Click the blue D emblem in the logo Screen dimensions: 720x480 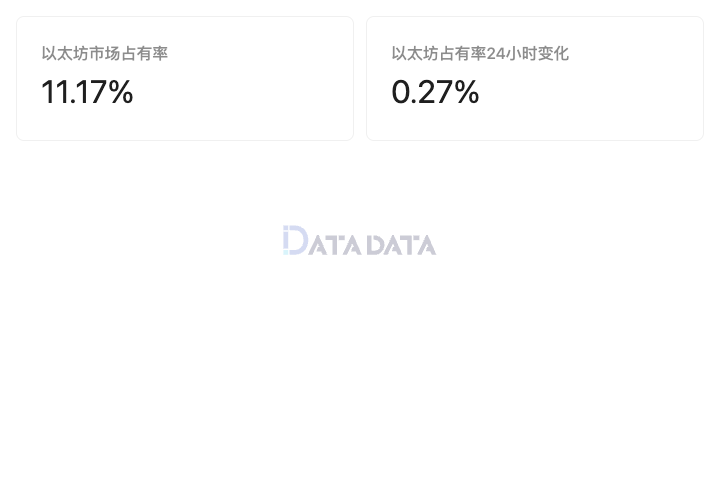tap(295, 240)
